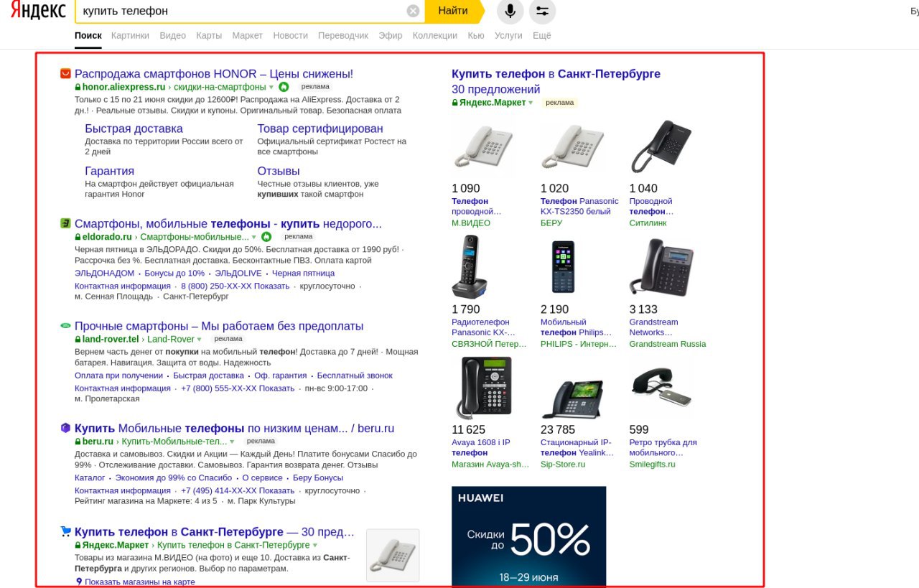Open Беру Бонусы quick link
The image size is (919, 588).
point(318,477)
